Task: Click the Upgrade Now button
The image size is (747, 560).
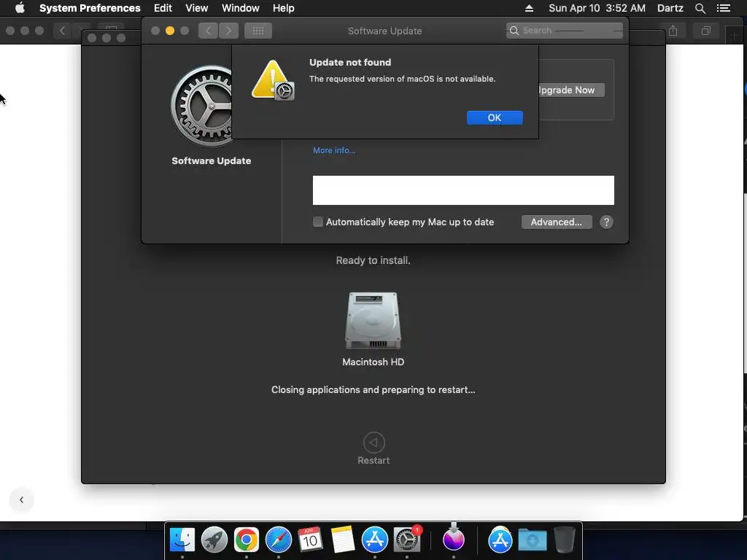Action: coord(571,90)
